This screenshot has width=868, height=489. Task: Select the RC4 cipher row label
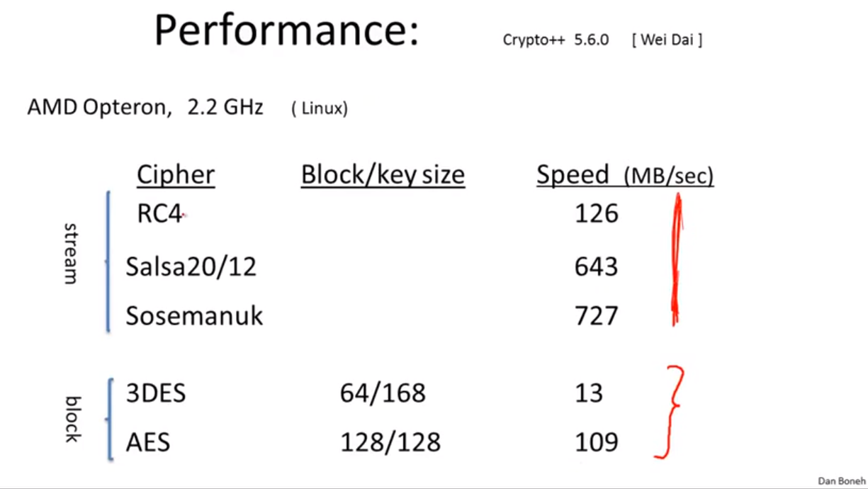pos(160,213)
